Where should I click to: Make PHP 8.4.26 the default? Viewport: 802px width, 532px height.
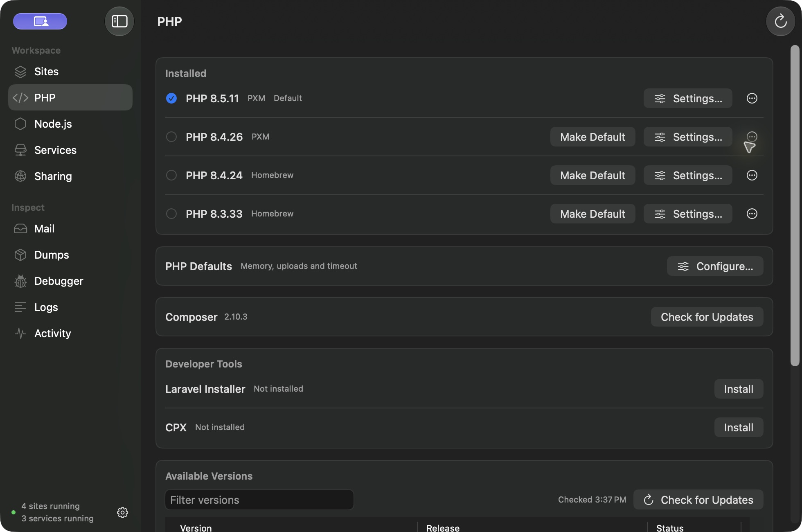(x=592, y=137)
